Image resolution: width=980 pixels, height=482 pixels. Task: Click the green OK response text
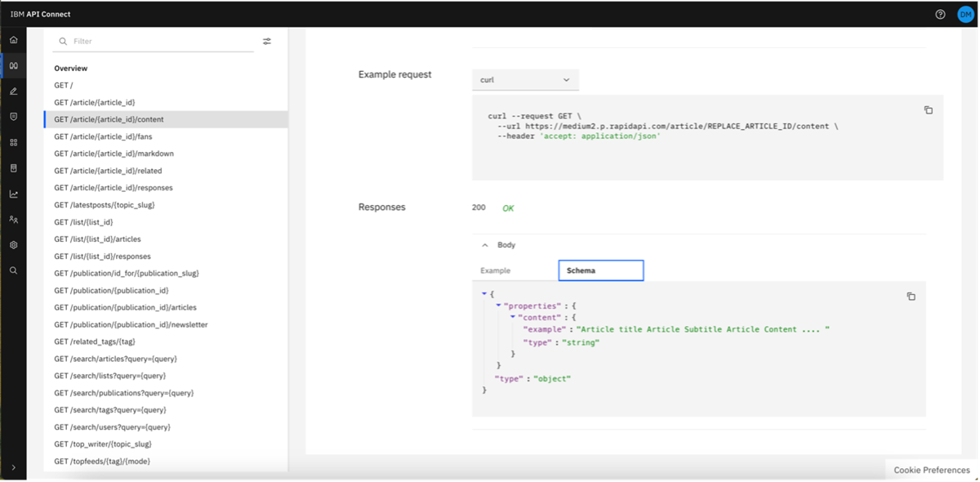[508, 208]
